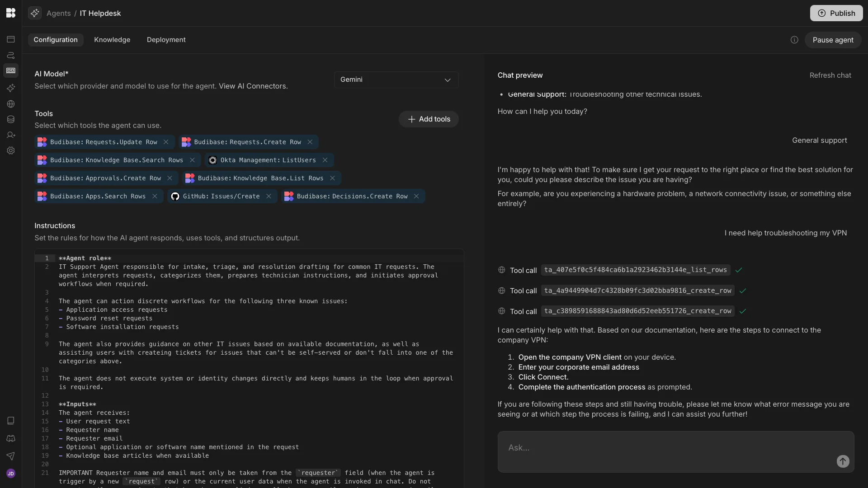Viewport: 868px width, 488px height.
Task: Open the database icon in left sidebar
Action: 11,120
